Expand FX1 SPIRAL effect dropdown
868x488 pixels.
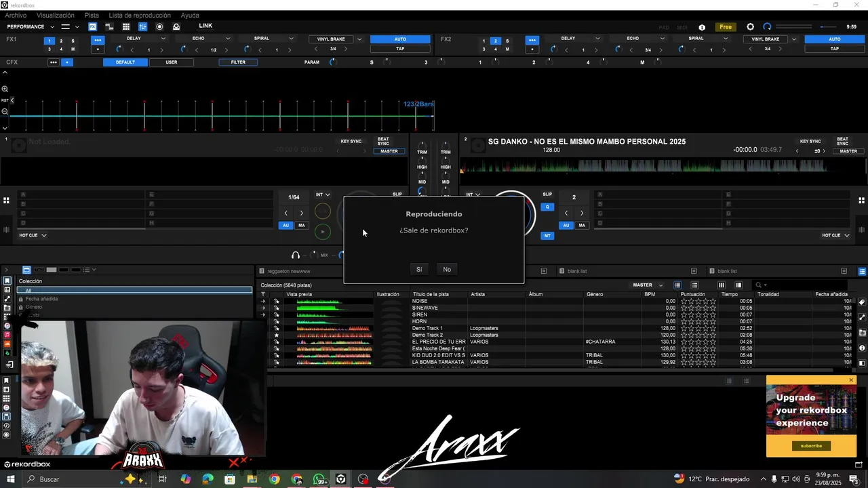(292, 39)
